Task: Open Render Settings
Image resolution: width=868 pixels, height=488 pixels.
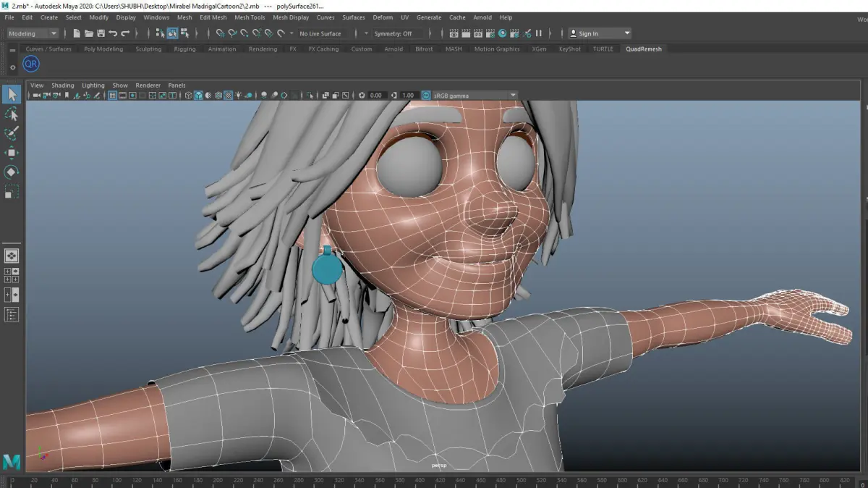Action: 490,33
